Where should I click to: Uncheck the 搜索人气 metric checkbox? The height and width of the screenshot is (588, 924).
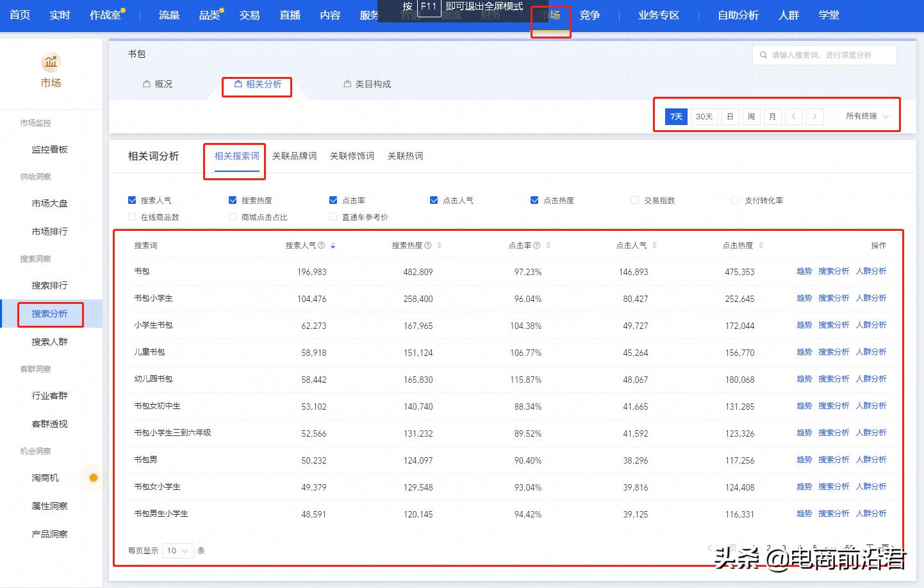[131, 200]
